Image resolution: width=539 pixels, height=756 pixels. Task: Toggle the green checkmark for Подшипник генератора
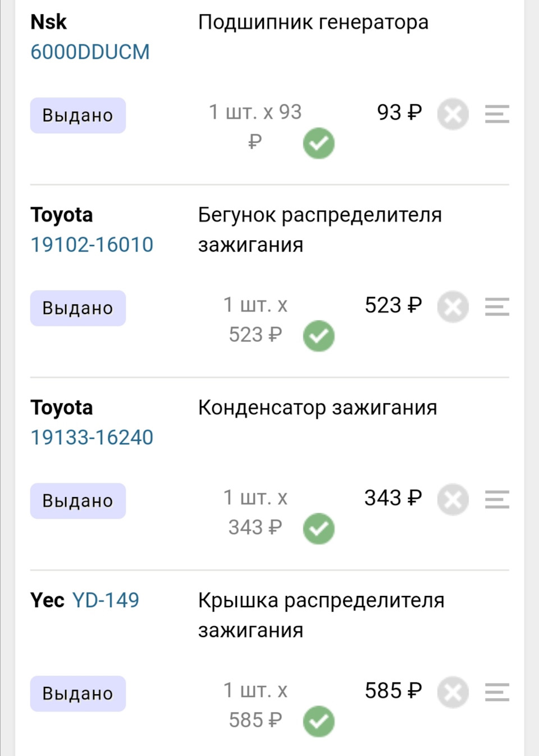point(319,143)
